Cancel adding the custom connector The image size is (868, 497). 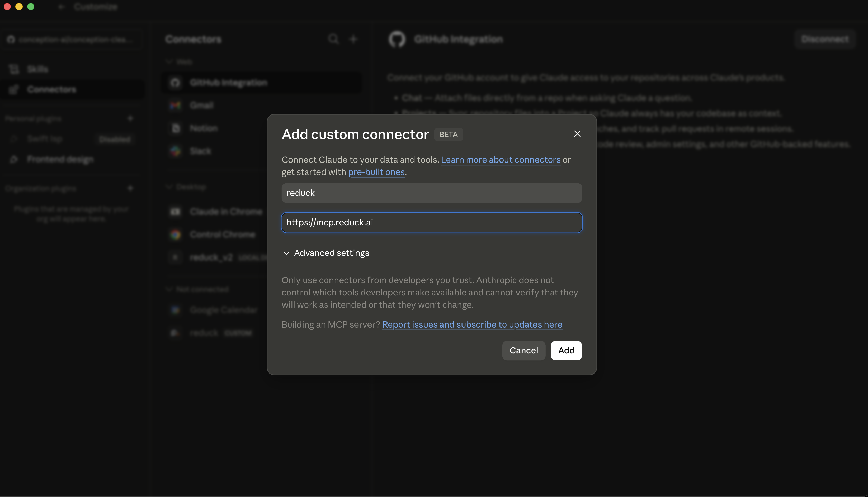[x=523, y=351]
